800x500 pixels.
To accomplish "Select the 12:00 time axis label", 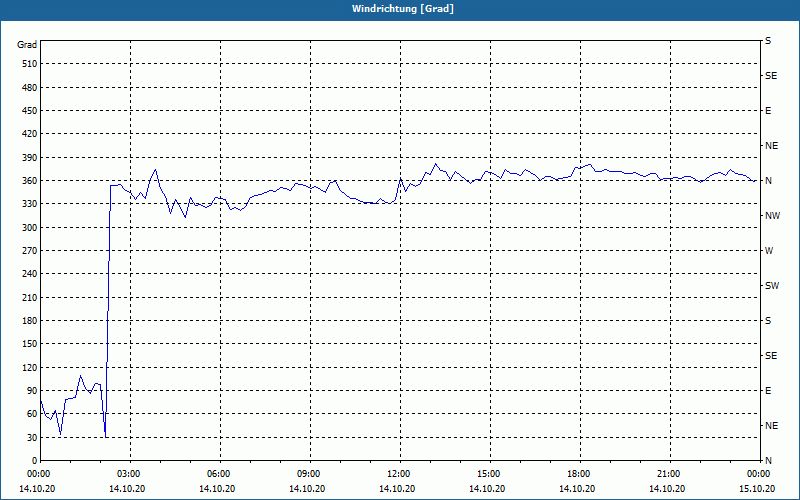I will 400,474.
